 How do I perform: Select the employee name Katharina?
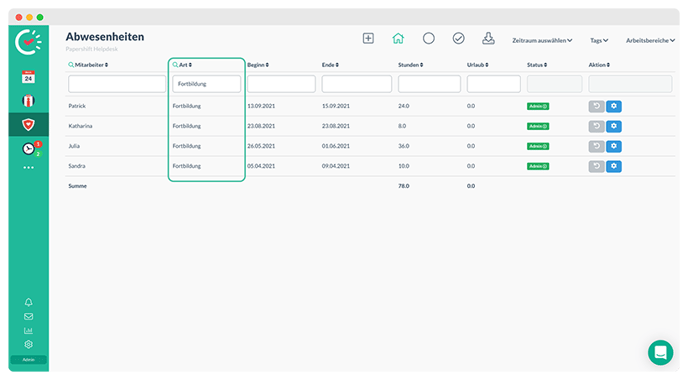80,126
